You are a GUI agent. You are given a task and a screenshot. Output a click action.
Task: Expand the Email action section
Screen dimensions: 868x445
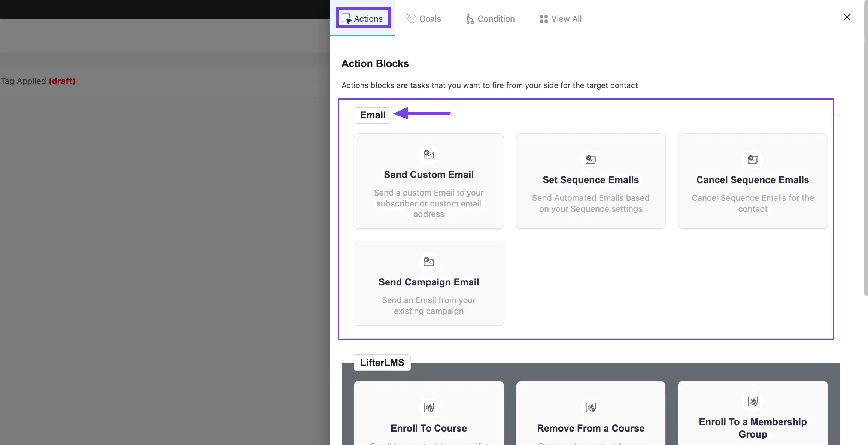point(372,115)
